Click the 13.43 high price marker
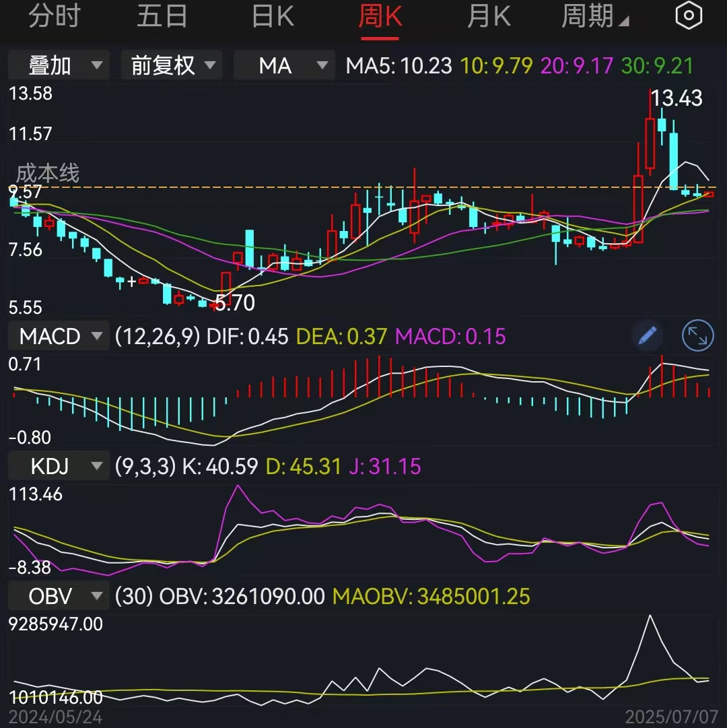 (676, 98)
